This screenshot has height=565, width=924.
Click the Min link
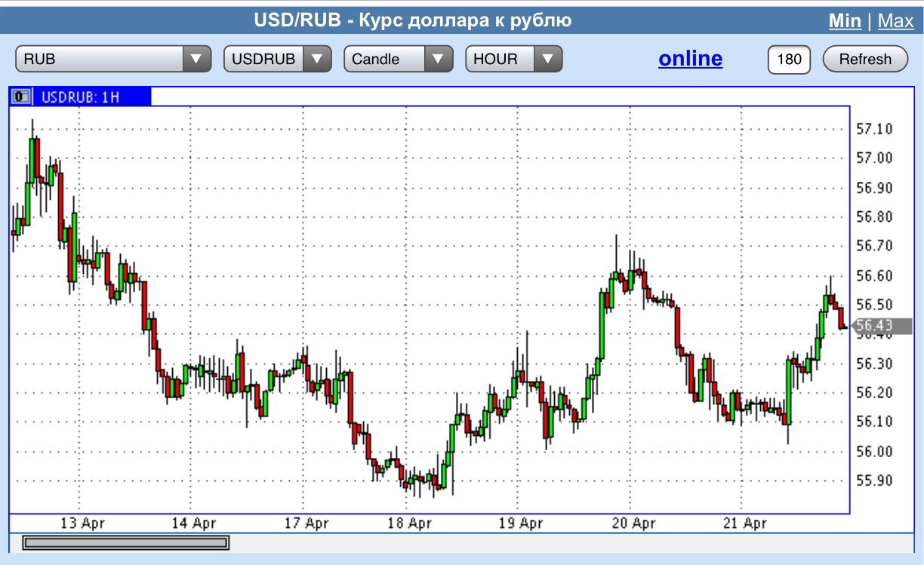[845, 21]
